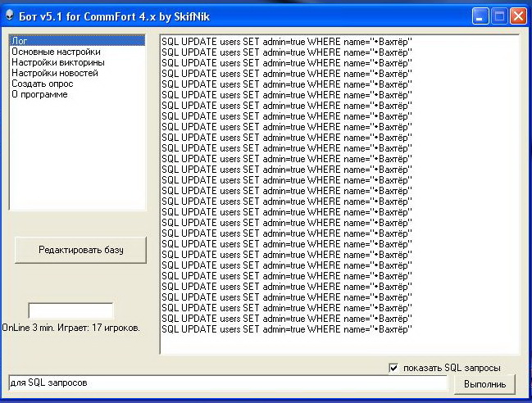The image size is (532, 403).
Task: Select Создать опрос from the list
Action: click(42, 83)
